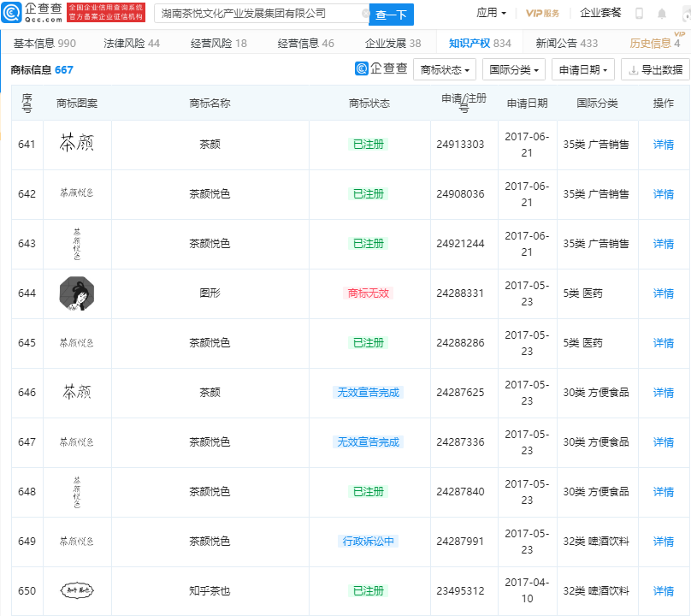691x616 pixels.
Task: Click registration number 23495312
Action: (460, 591)
